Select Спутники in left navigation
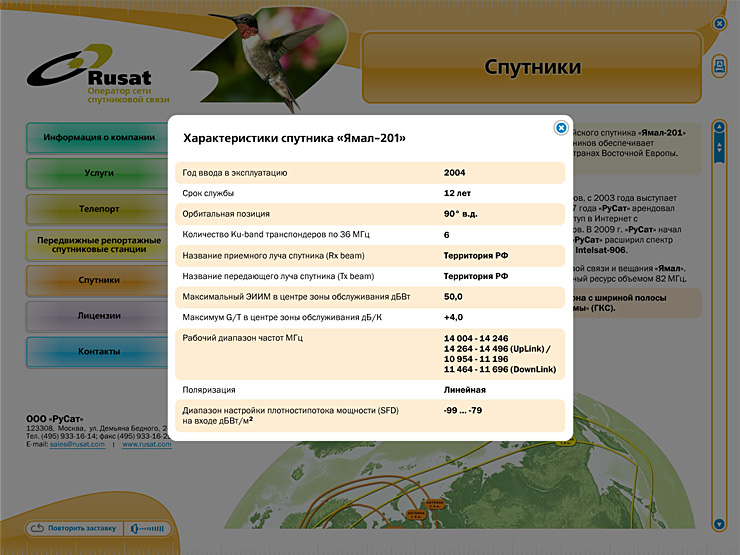The width and height of the screenshot is (740, 555). tap(99, 280)
